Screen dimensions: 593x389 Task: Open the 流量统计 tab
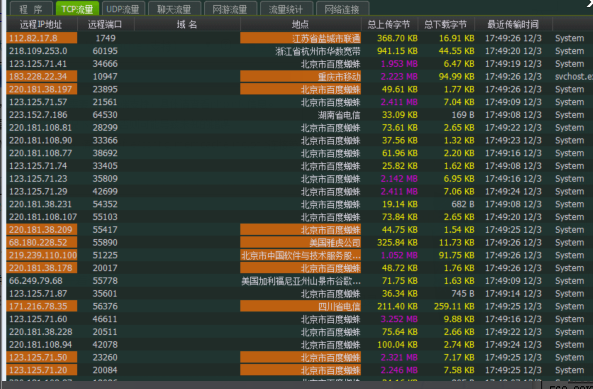pos(286,9)
